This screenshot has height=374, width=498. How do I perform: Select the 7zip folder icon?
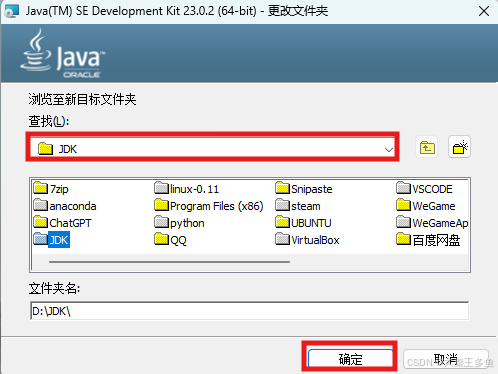[41, 188]
